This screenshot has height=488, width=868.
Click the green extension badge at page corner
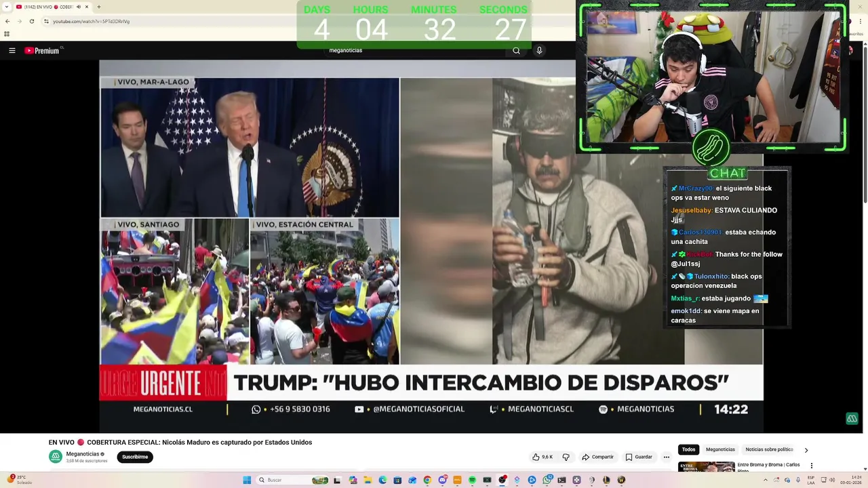tap(852, 418)
